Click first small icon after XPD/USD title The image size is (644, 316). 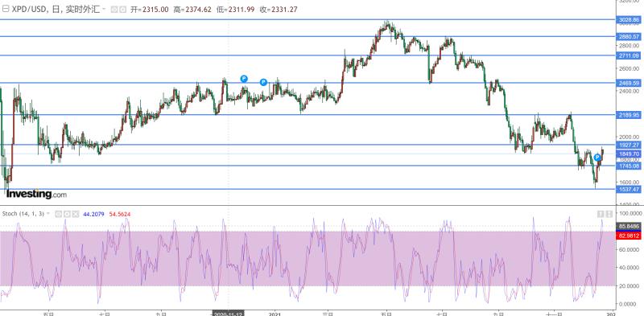pos(114,10)
